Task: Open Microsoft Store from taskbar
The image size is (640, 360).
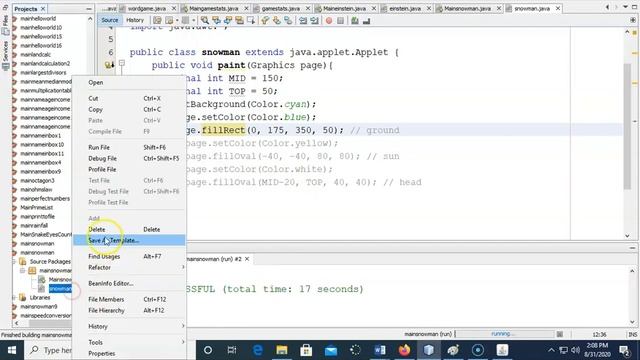Action: pos(306,350)
